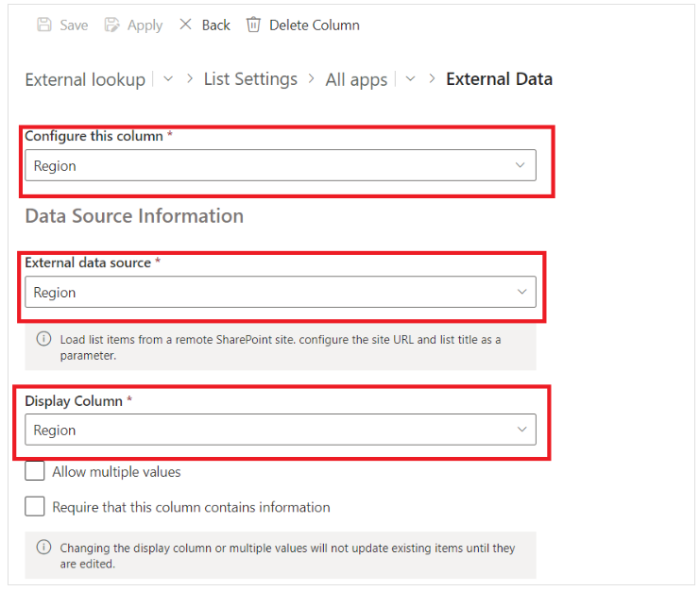
Task: Click the Display Column field label
Action: point(74,401)
